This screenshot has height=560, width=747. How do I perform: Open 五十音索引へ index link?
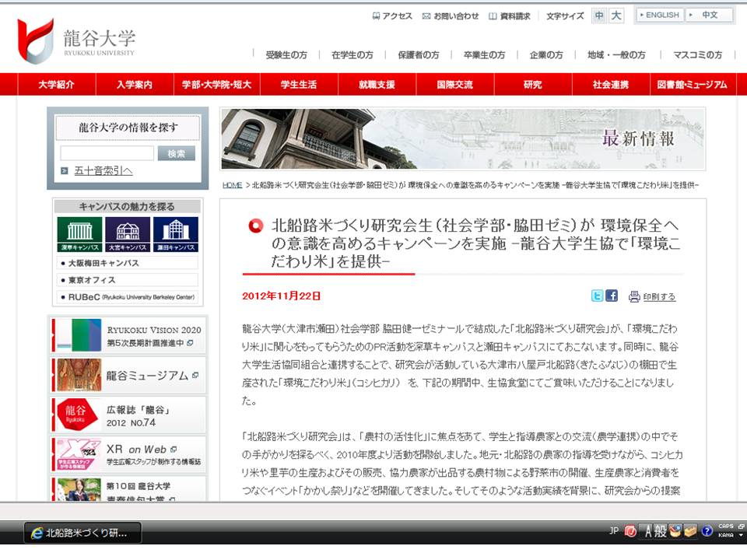[103, 171]
